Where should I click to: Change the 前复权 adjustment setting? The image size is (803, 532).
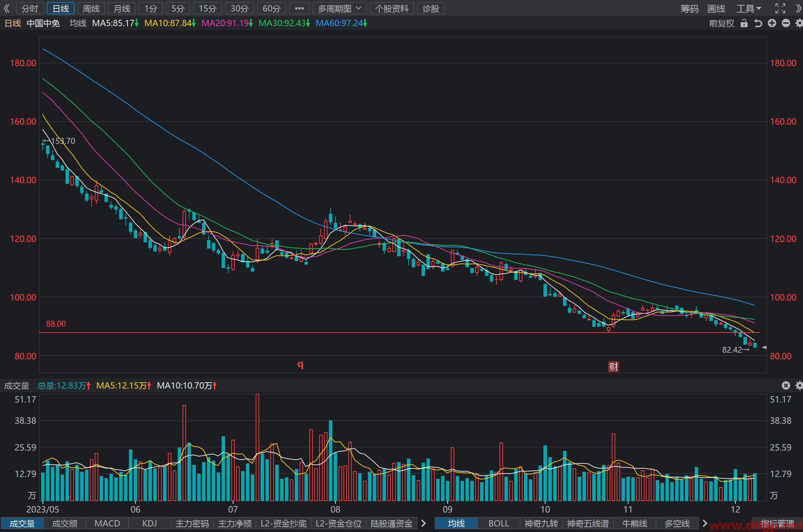tap(721, 23)
